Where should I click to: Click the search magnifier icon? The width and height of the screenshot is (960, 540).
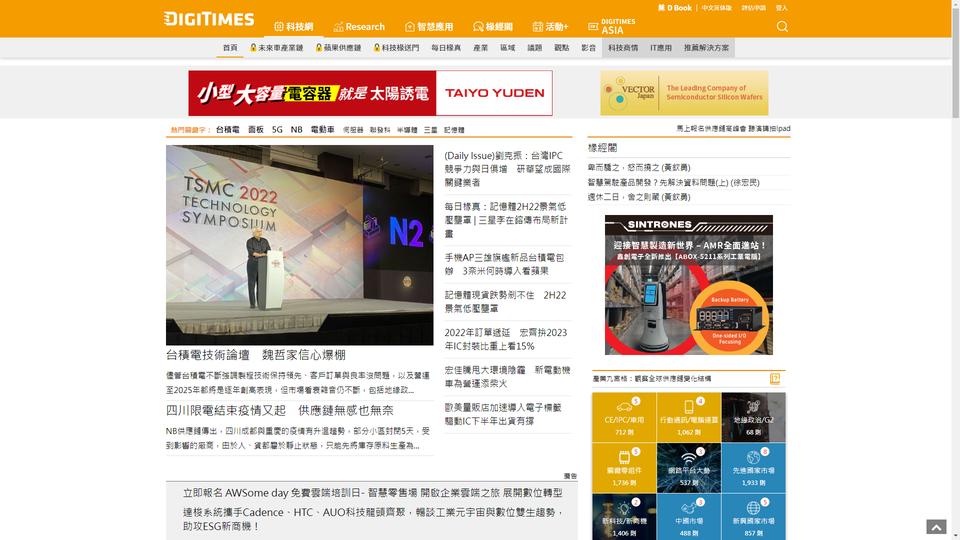click(782, 26)
